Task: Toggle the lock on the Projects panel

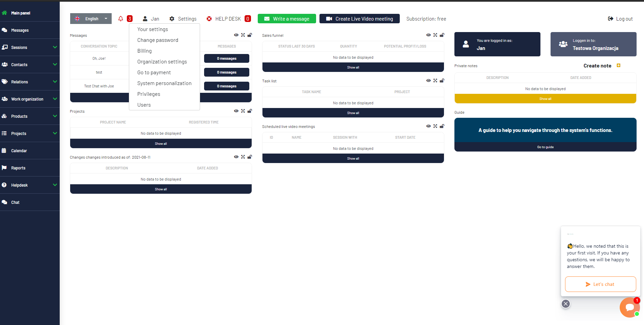Action: pyautogui.click(x=250, y=111)
